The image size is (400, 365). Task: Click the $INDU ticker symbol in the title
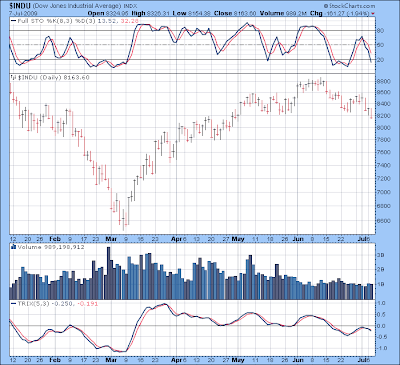(20, 6)
